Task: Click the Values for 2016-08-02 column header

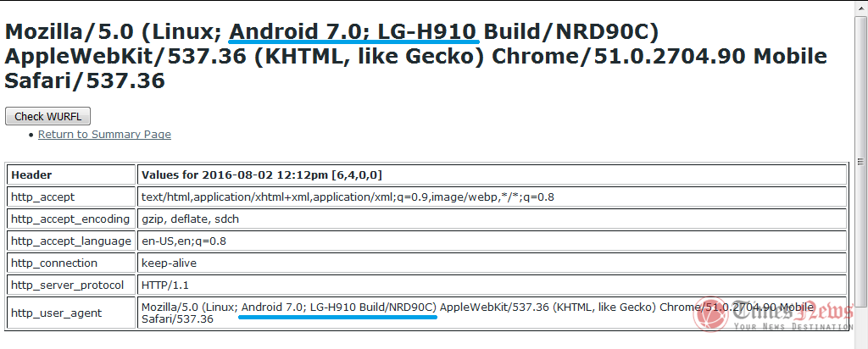Action: pos(262,175)
